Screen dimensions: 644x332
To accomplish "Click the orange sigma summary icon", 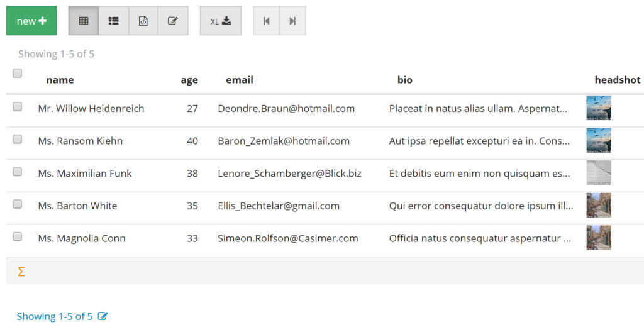I will click(21, 272).
